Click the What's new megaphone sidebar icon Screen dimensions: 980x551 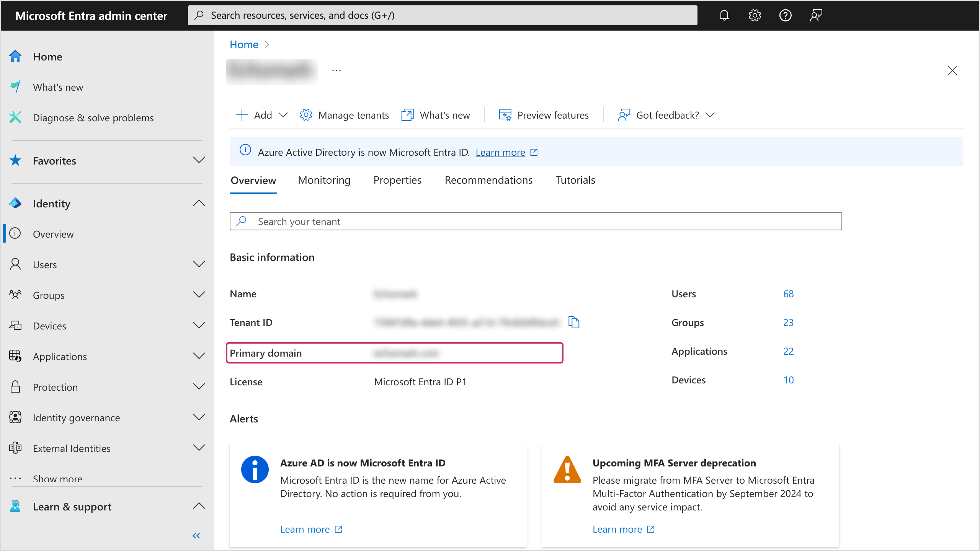point(15,87)
